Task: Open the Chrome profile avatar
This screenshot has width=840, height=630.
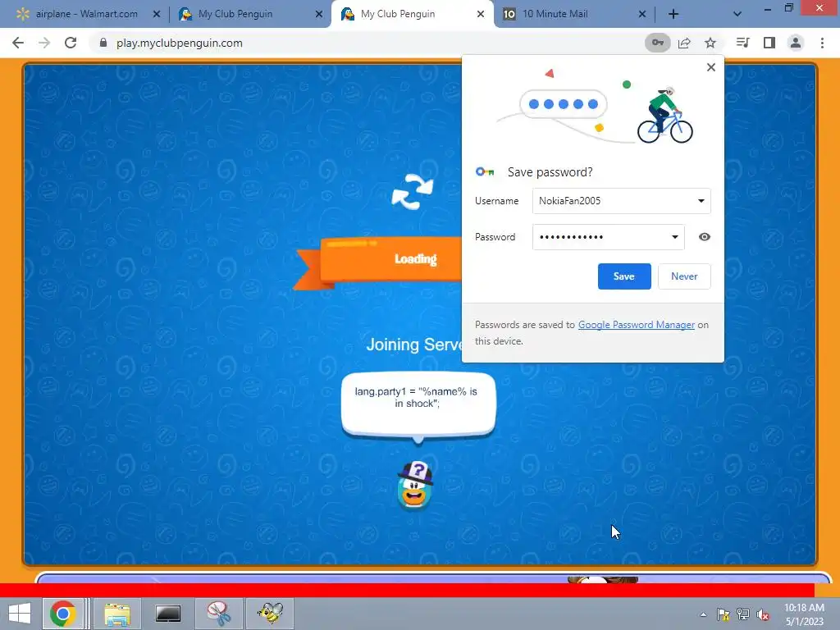Action: point(796,43)
